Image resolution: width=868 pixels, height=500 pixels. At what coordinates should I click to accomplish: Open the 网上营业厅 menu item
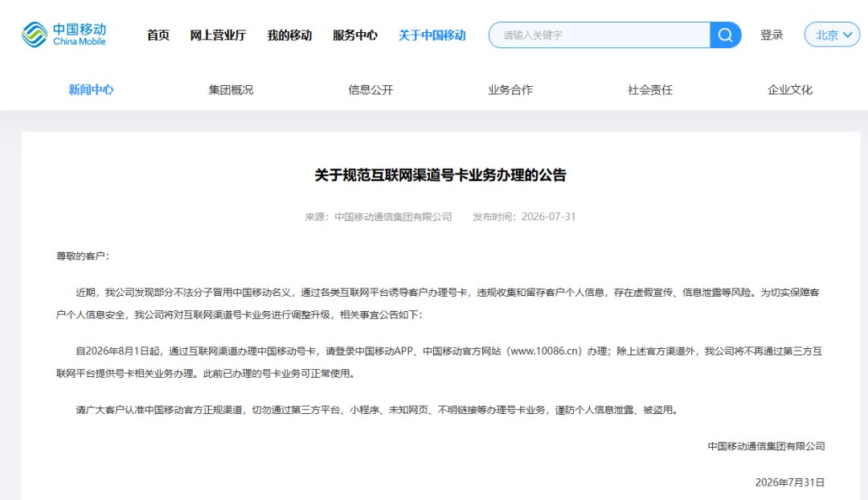point(218,35)
